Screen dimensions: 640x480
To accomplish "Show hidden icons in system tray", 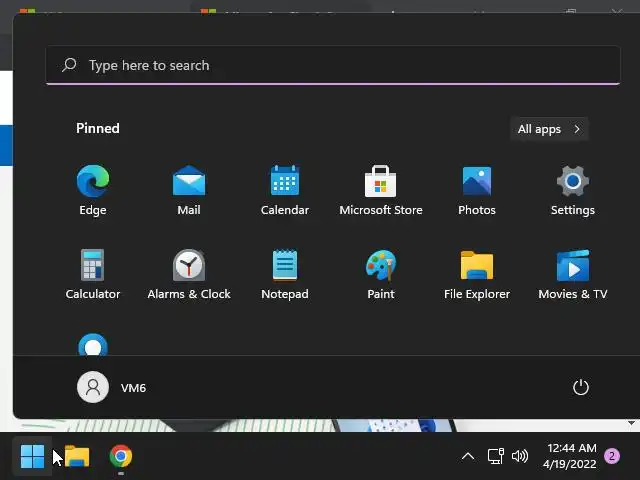I will [x=468, y=456].
